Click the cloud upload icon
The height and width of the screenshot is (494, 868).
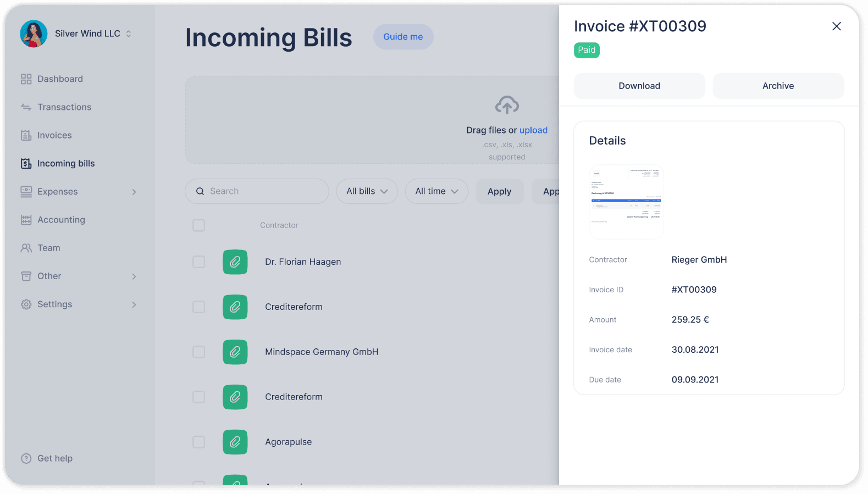click(507, 105)
